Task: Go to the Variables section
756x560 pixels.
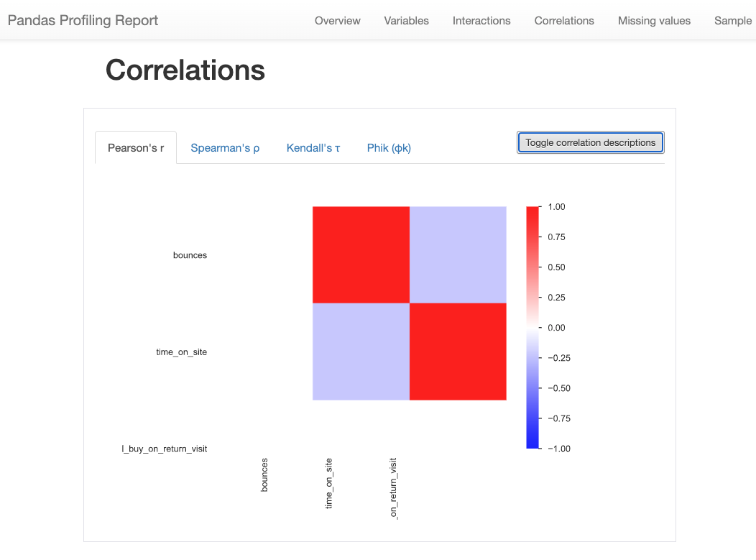Action: [407, 21]
